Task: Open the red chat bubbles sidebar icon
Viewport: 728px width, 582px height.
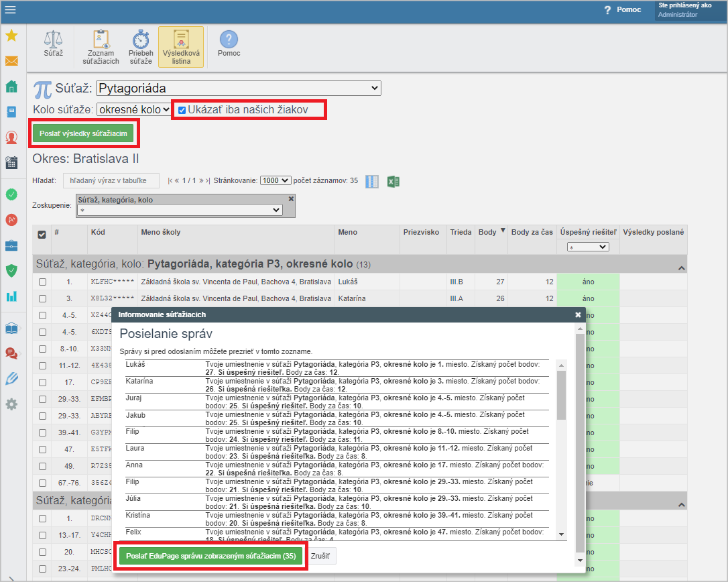Action: 11,353
